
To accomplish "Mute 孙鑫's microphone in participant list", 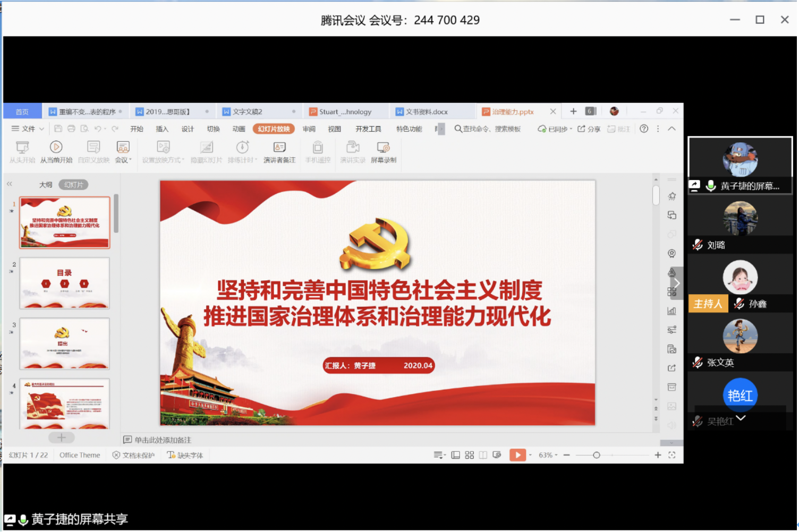I will click(x=738, y=304).
